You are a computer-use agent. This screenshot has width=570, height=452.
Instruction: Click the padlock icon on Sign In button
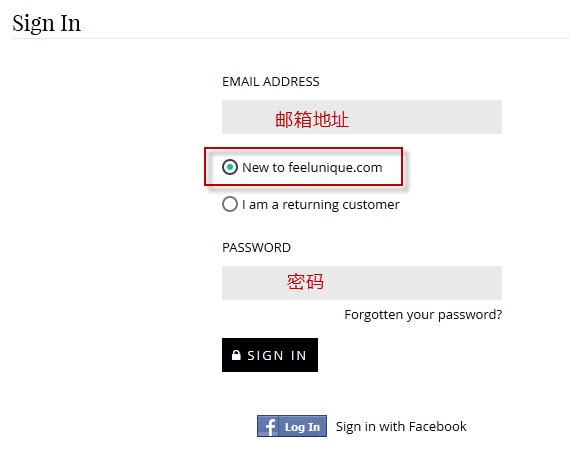coord(236,355)
